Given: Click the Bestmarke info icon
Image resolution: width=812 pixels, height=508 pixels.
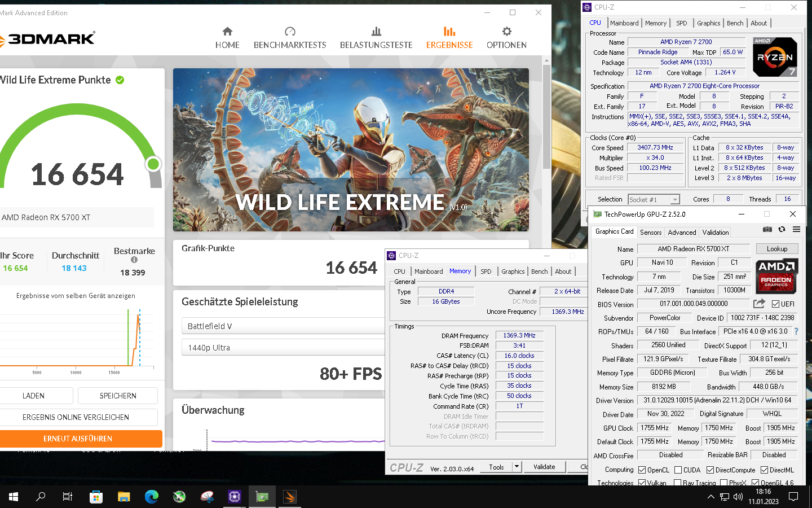Looking at the screenshot, I should (x=134, y=260).
